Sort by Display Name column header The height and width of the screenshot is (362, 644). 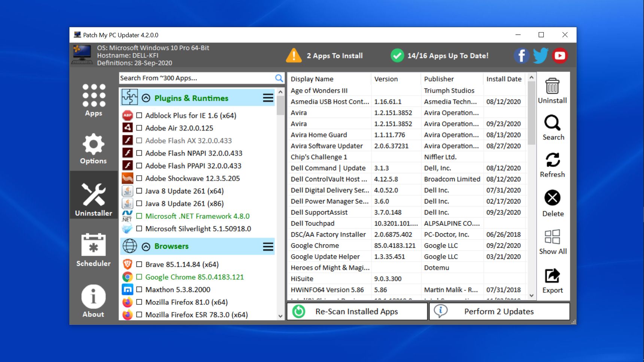click(x=329, y=79)
